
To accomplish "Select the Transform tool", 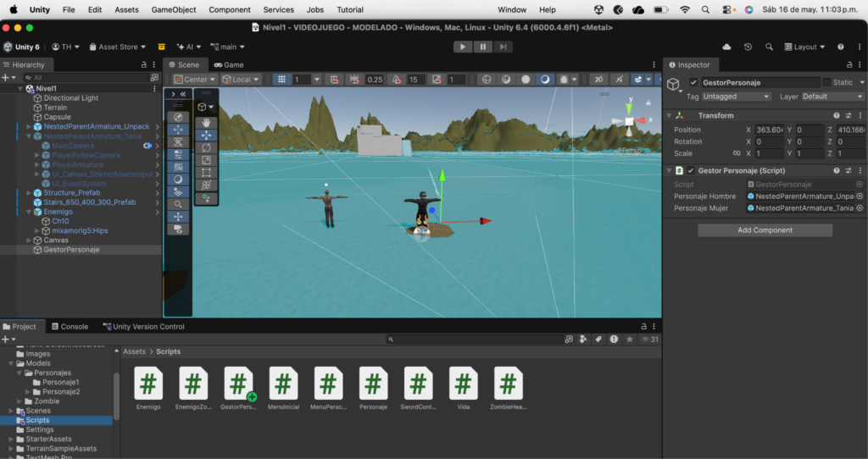I will pos(207,185).
